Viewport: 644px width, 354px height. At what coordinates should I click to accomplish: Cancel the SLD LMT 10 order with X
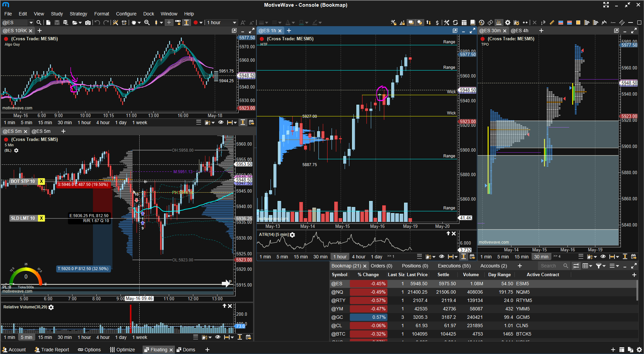tap(41, 218)
